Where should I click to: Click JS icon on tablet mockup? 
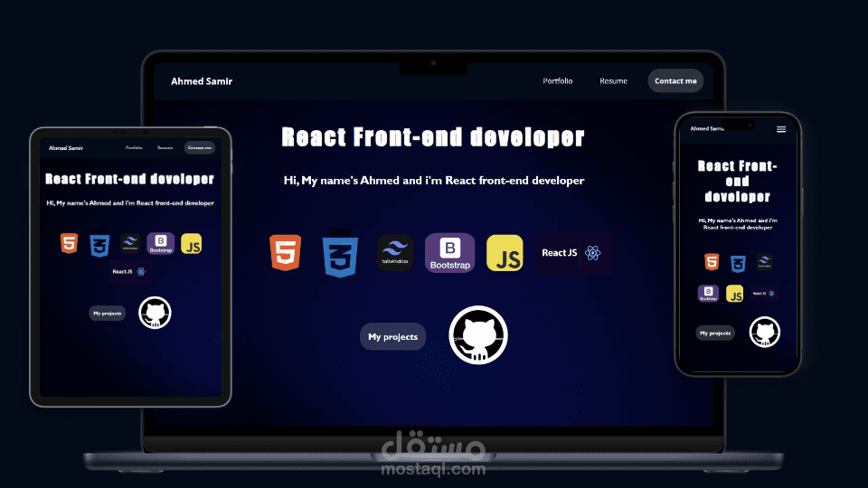[192, 243]
